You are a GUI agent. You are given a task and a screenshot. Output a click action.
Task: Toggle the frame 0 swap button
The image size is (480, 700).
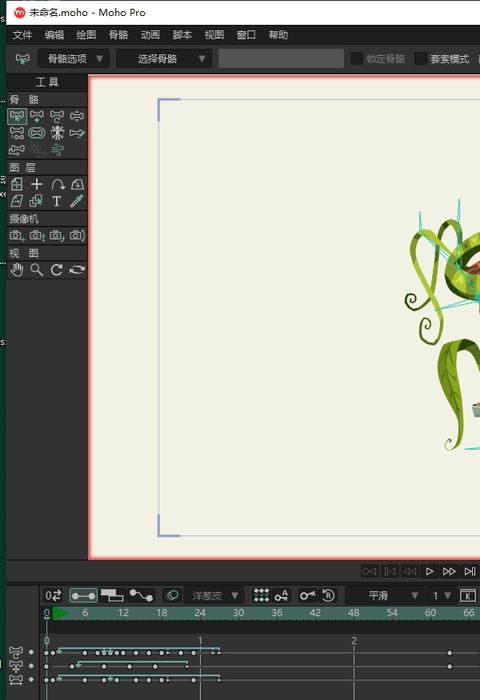tap(53, 595)
